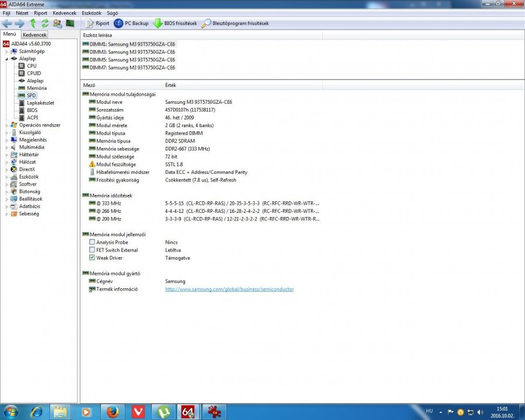The height and width of the screenshot is (420, 525).
Task: Click the Szoftver tree icon
Action: 14,184
